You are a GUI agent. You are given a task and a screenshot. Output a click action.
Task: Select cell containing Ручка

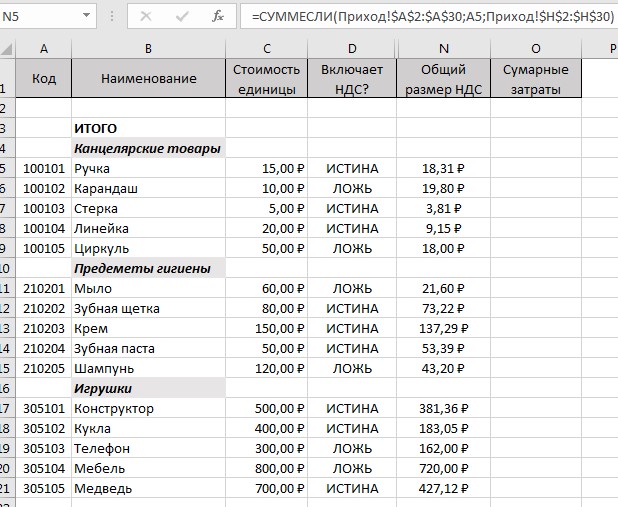(148, 168)
